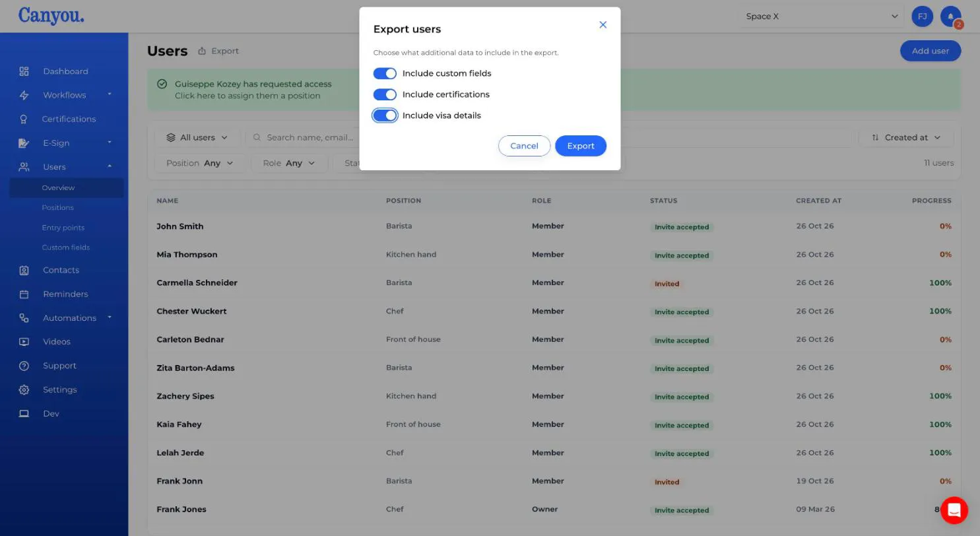980x536 pixels.
Task: Sort by the PROGRESS column header
Action: click(x=931, y=201)
